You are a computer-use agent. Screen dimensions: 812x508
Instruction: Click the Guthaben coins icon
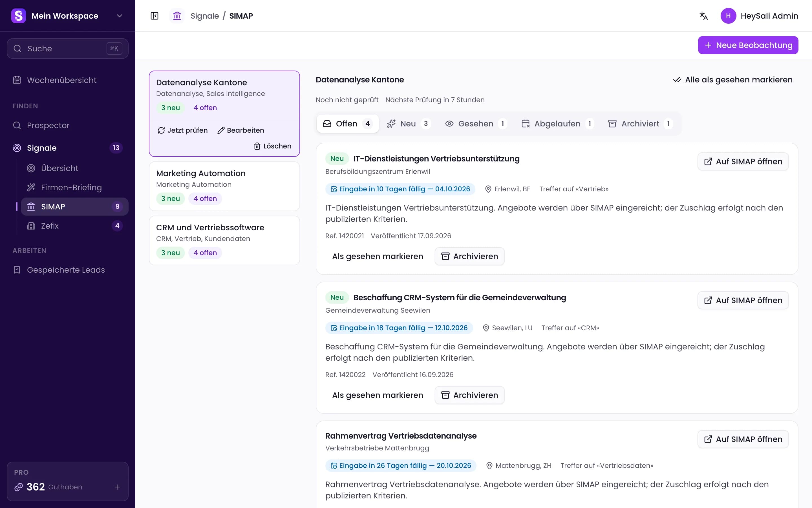(18, 487)
